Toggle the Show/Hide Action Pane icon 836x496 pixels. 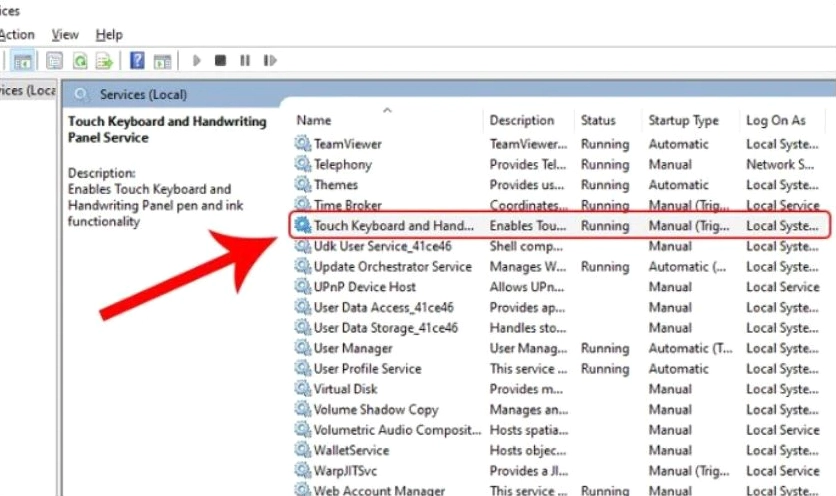(x=162, y=61)
